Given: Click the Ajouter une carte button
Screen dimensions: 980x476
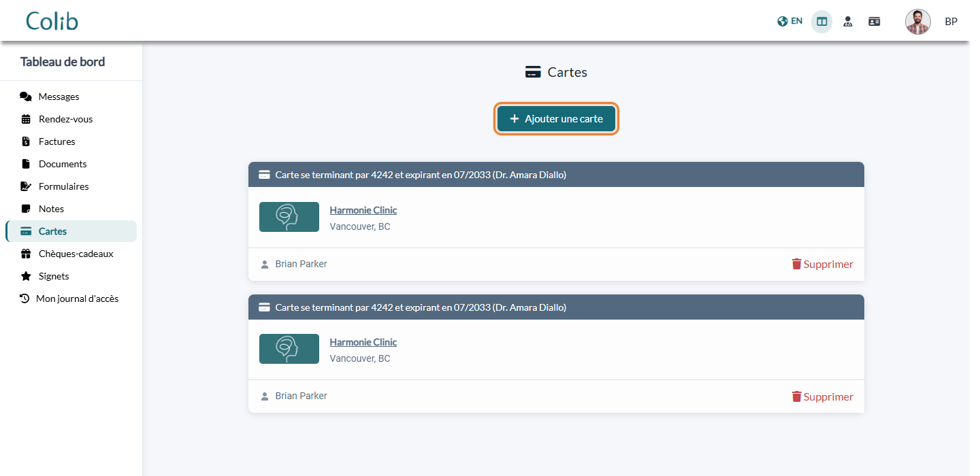Looking at the screenshot, I should (x=556, y=119).
